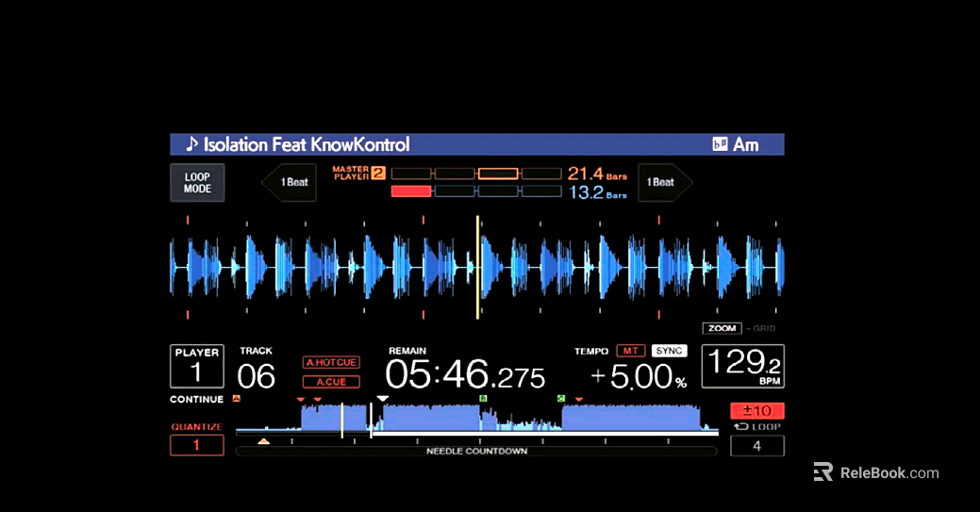The width and height of the screenshot is (980, 512).
Task: Change the ±10 tempo range
Action: [x=756, y=411]
